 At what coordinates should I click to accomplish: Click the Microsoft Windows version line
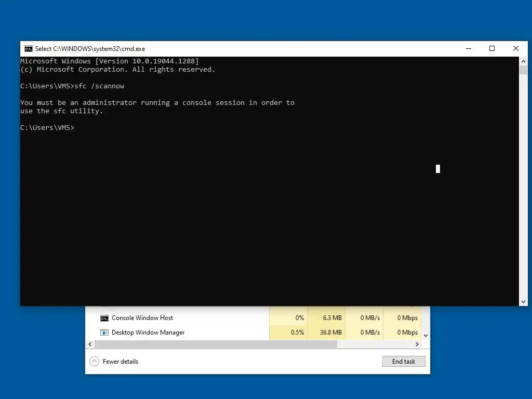click(110, 61)
